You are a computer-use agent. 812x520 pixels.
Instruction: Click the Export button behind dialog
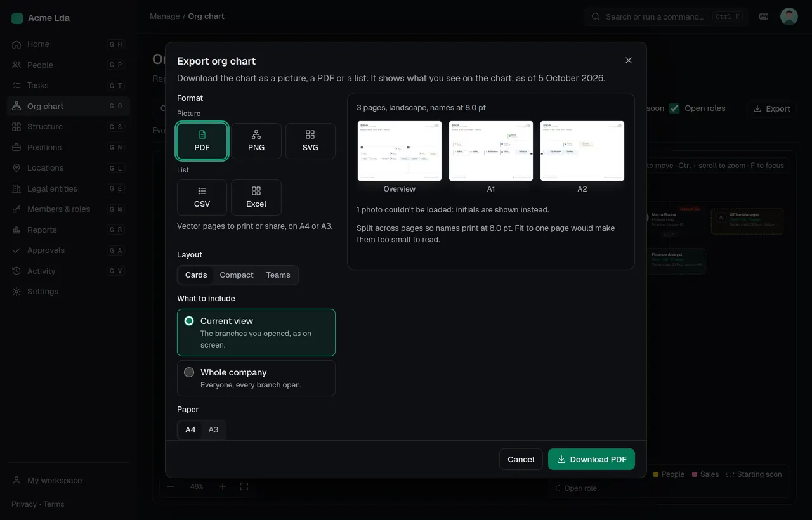[771, 108]
